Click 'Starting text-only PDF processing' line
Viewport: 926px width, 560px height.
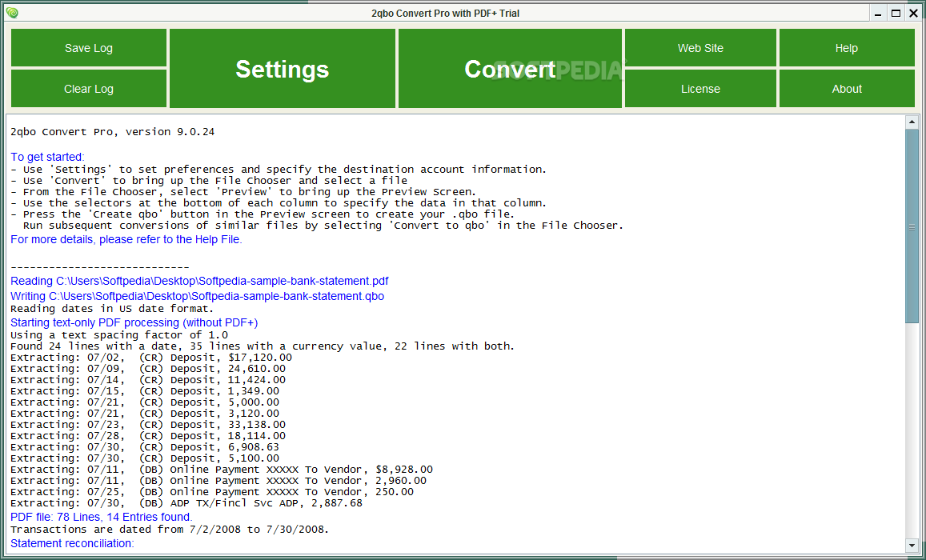(x=134, y=322)
